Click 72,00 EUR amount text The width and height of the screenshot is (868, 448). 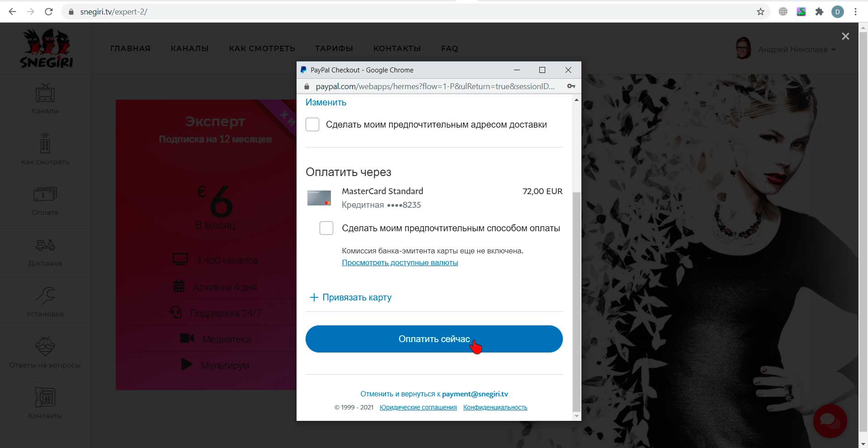(542, 191)
